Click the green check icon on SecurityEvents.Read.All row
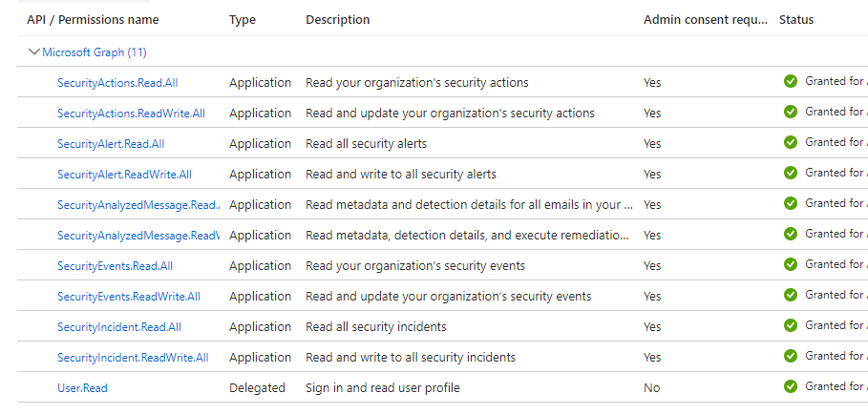Viewport: 868px width, 414px height. coord(790,264)
